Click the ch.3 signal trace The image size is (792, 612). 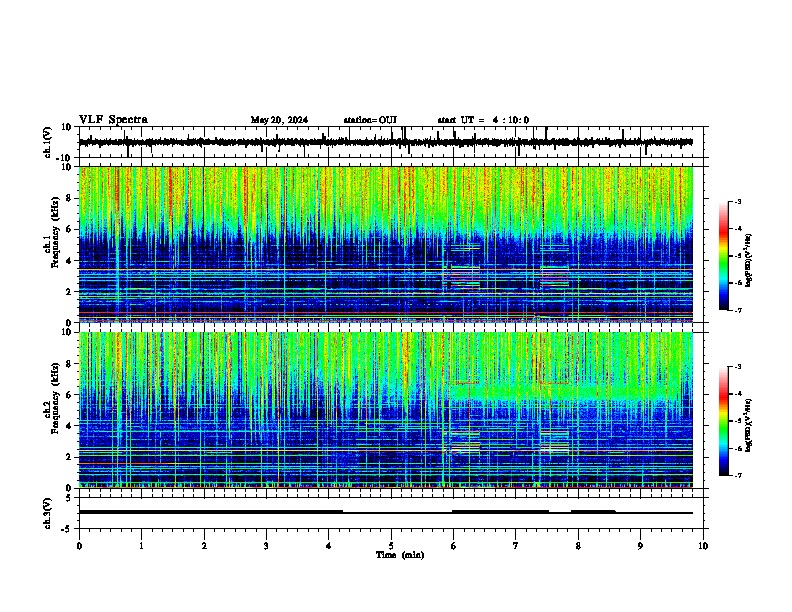click(x=386, y=512)
